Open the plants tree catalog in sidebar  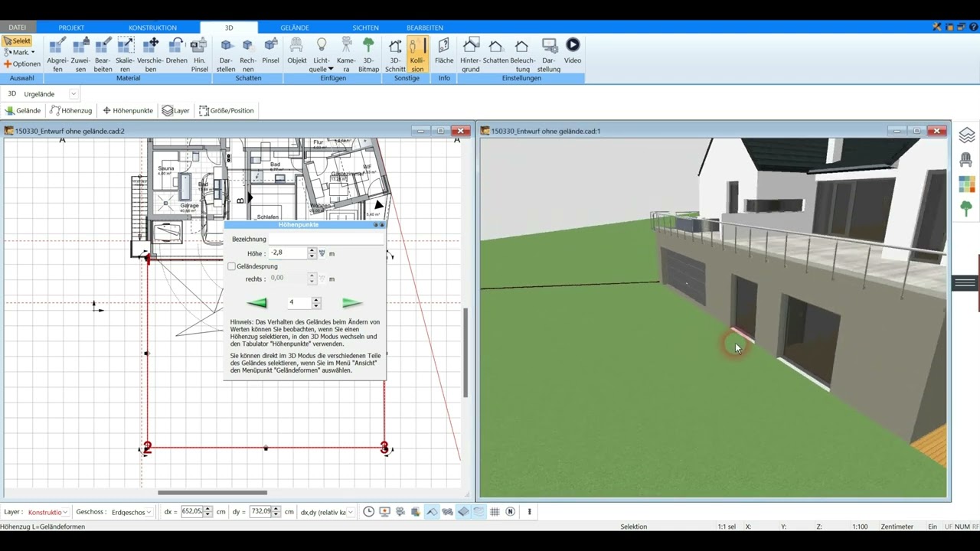(966, 208)
